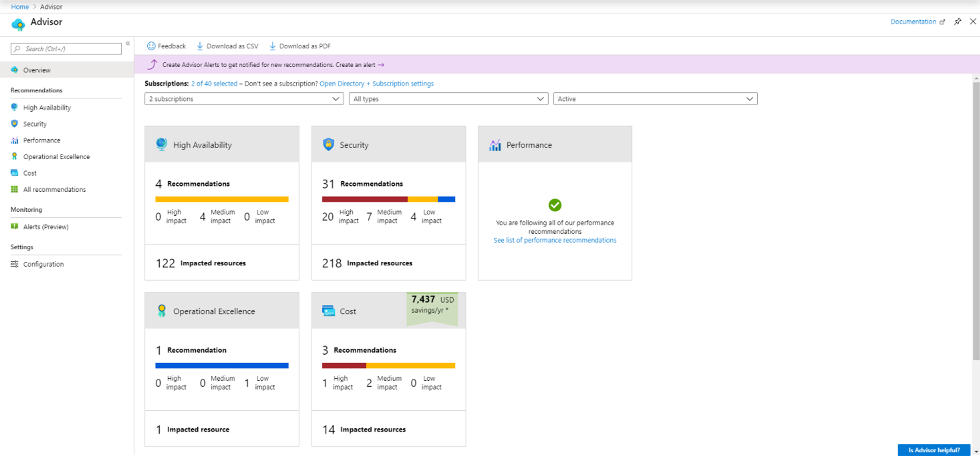
Task: Open the All types dropdown
Action: (448, 99)
